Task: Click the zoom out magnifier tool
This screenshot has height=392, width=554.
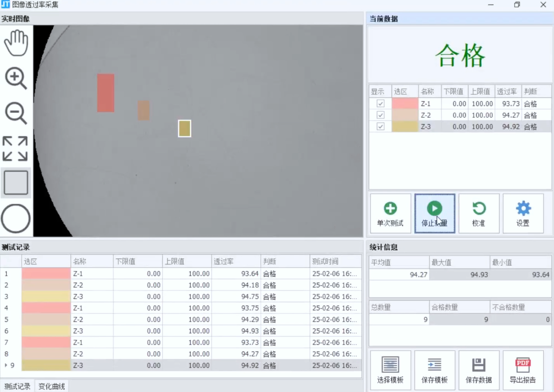Action: [x=16, y=113]
